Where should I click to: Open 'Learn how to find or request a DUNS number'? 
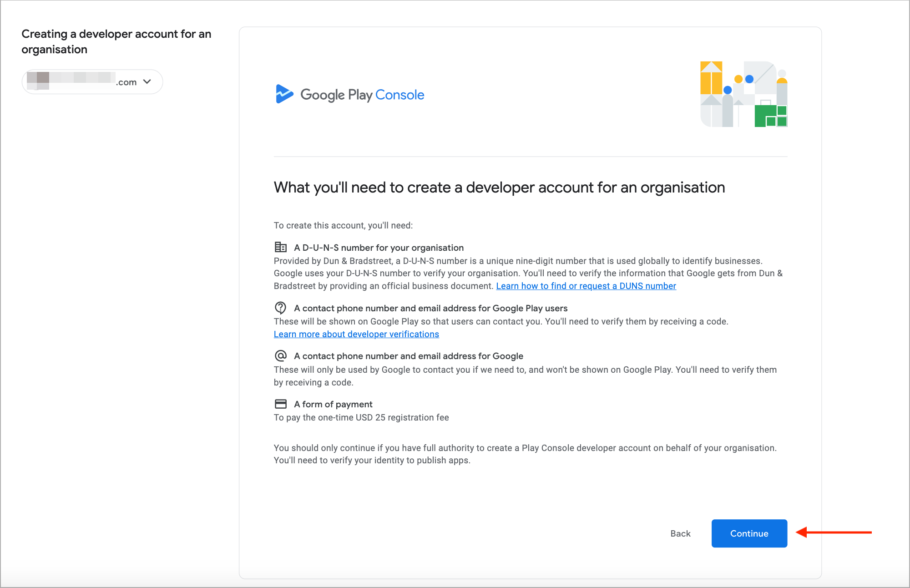click(586, 286)
